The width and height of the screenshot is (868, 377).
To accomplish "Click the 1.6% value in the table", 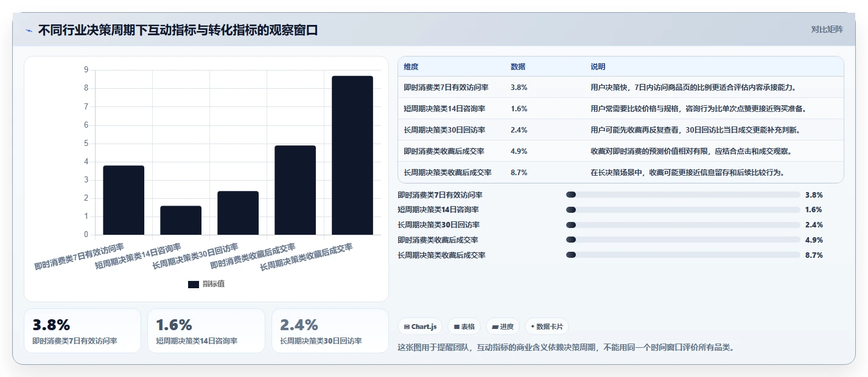I will click(x=519, y=109).
